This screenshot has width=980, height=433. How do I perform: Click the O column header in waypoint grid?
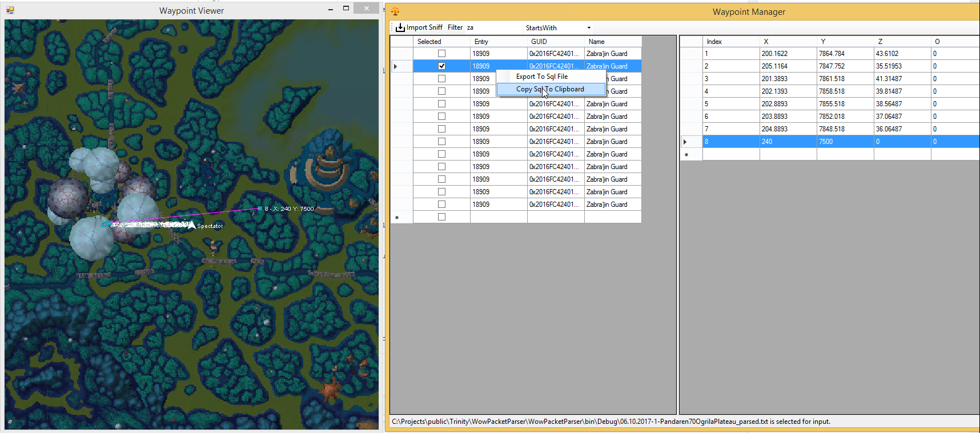pos(955,42)
